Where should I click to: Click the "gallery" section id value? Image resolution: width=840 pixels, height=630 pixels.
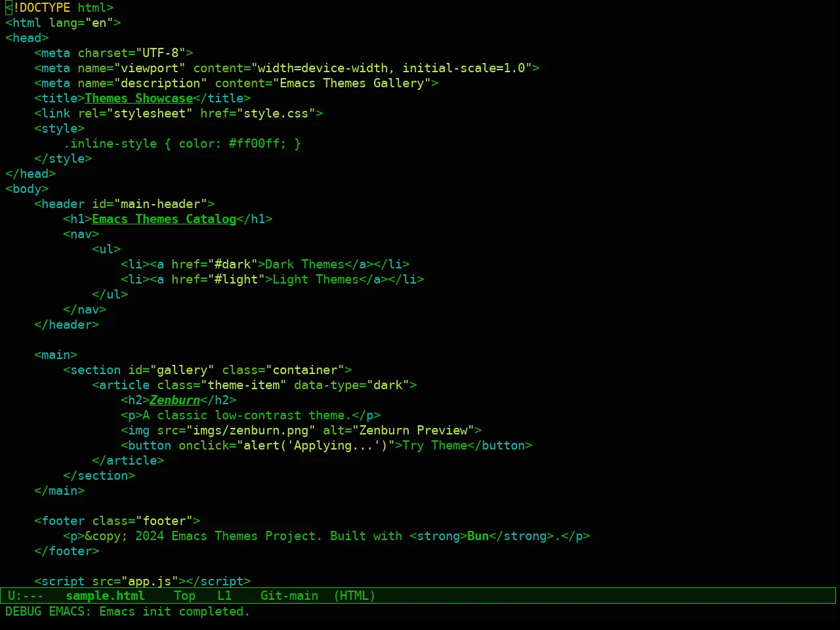pyautogui.click(x=182, y=370)
